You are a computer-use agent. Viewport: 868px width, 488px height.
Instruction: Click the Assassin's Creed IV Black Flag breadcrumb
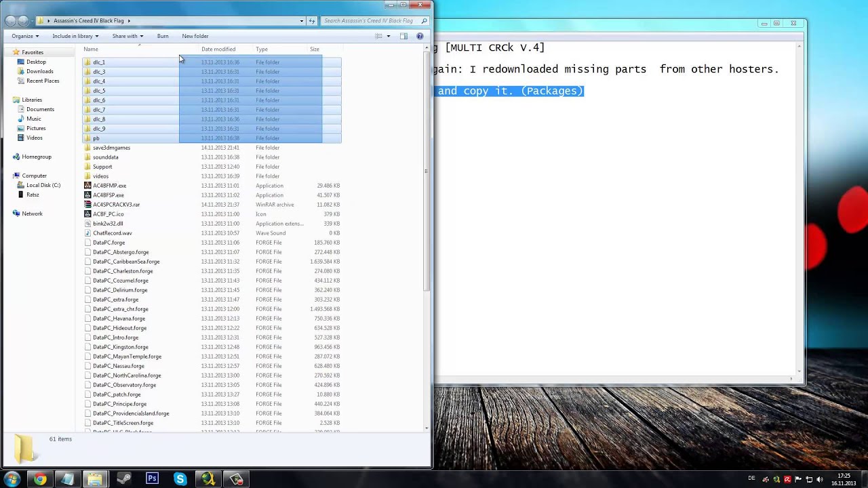88,21
